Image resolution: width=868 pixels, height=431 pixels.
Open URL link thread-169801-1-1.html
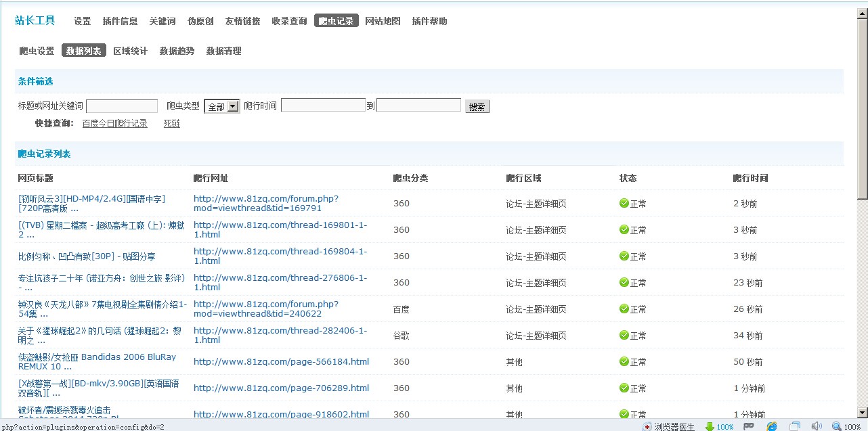280,230
